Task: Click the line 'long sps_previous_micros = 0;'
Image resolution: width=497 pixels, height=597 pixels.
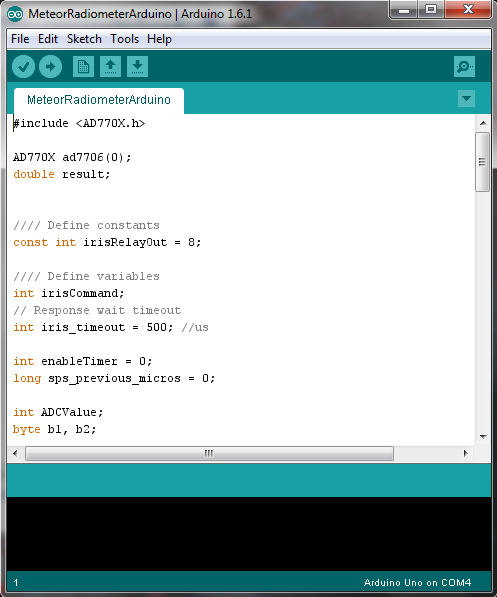Action: tap(114, 378)
